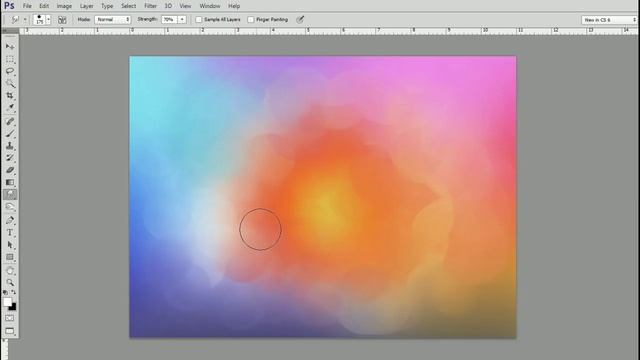
Task: Select the Clone Stamp tool
Action: click(x=10, y=146)
